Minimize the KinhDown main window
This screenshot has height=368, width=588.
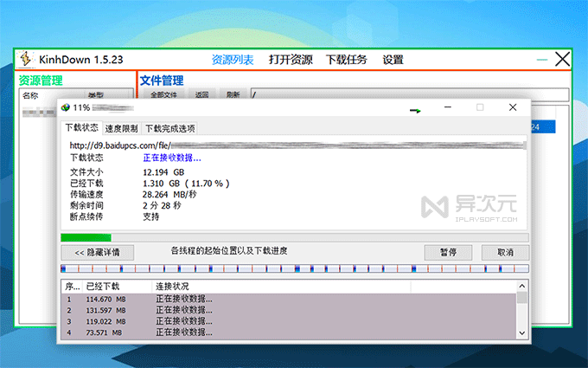tap(542, 60)
